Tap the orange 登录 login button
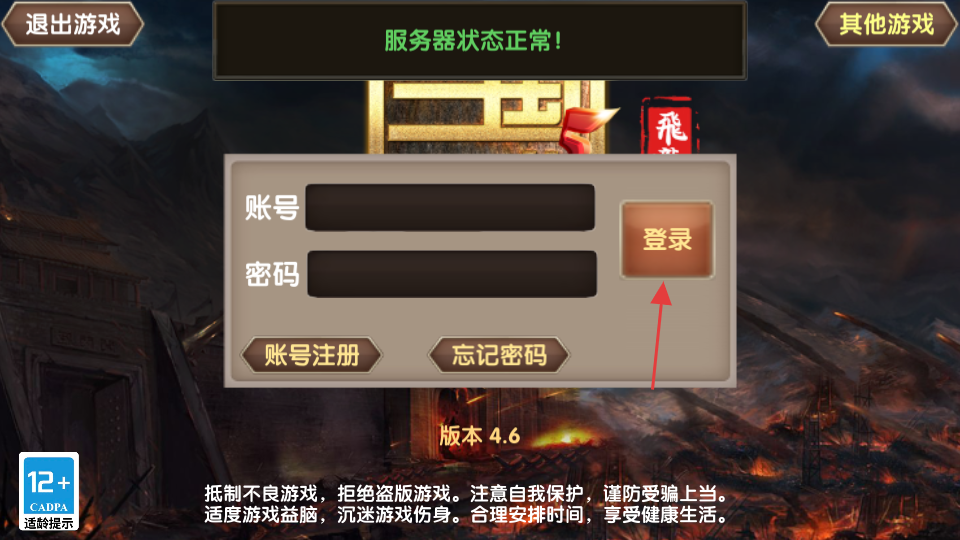Image resolution: width=960 pixels, height=540 pixels. pyautogui.click(x=667, y=239)
